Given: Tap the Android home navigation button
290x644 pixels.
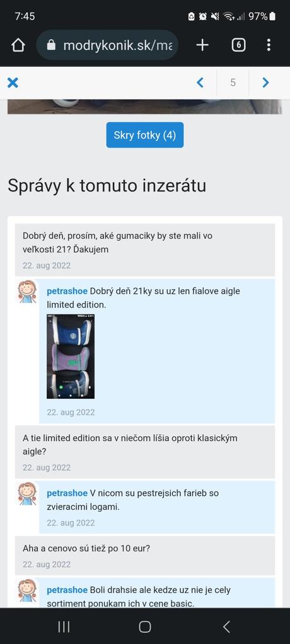Looking at the screenshot, I should tap(145, 626).
